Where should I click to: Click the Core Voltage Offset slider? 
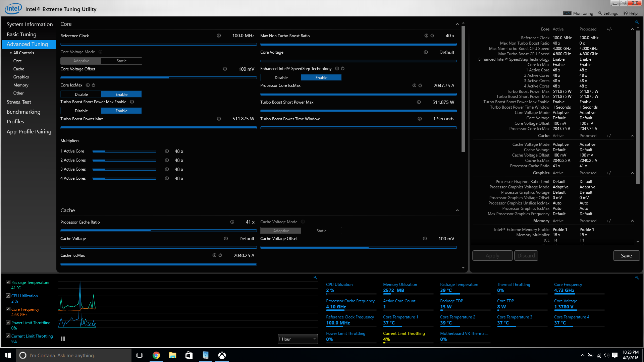click(x=159, y=77)
